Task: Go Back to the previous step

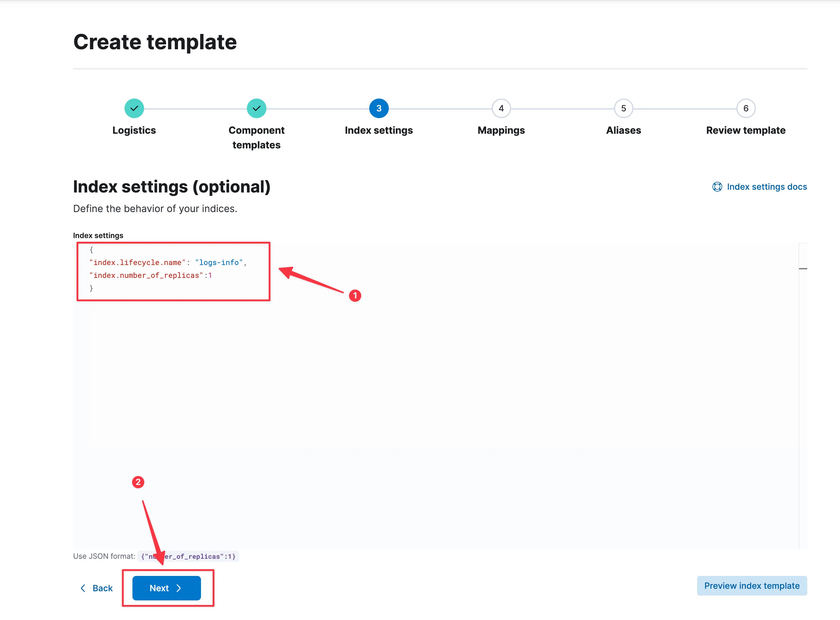Action: coord(102,588)
